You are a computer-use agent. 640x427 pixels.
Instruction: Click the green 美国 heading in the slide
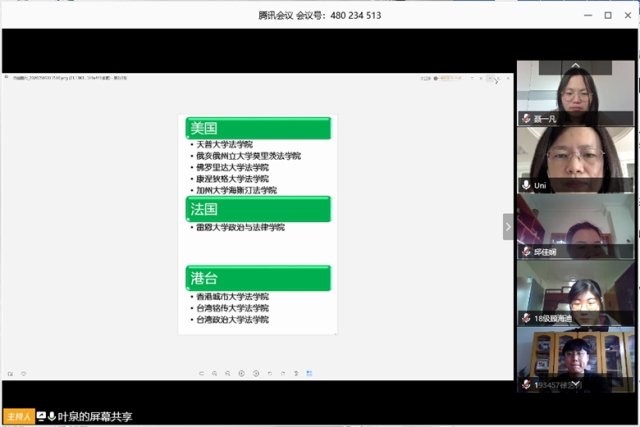(x=257, y=128)
